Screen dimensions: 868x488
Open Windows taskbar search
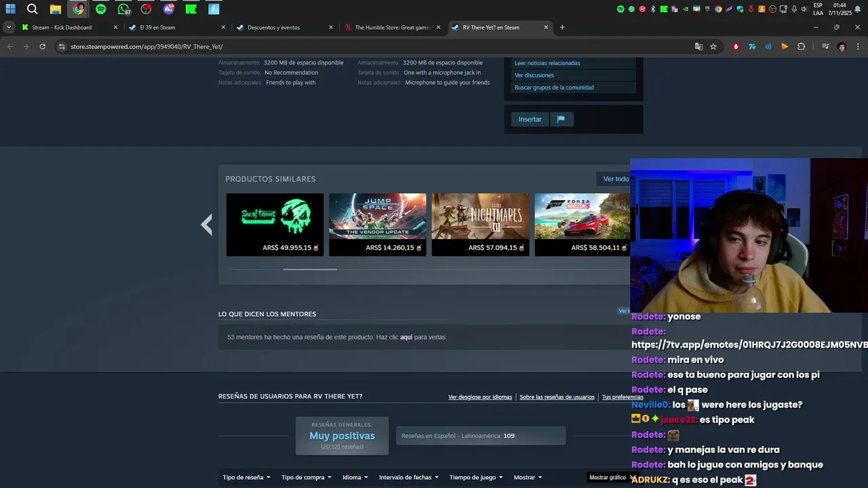[33, 9]
